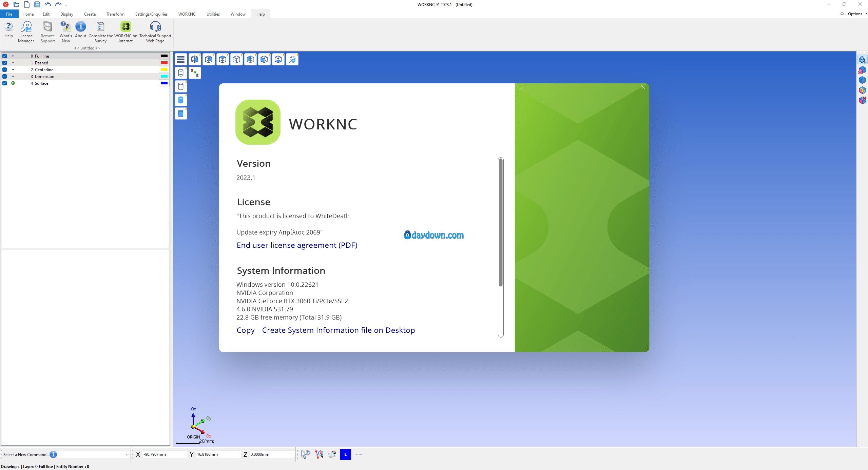The image size is (868, 470).
Task: Click the About dialog vertical scrollbar
Action: 501,222
